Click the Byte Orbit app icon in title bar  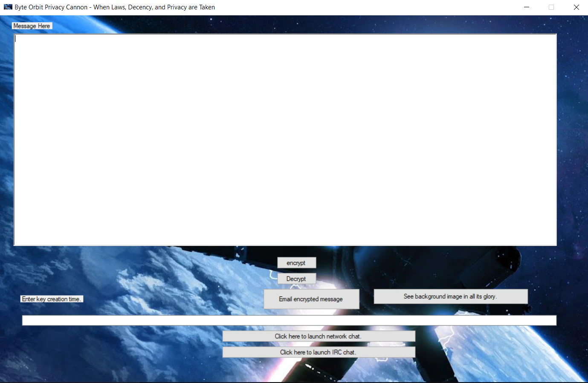(x=8, y=7)
